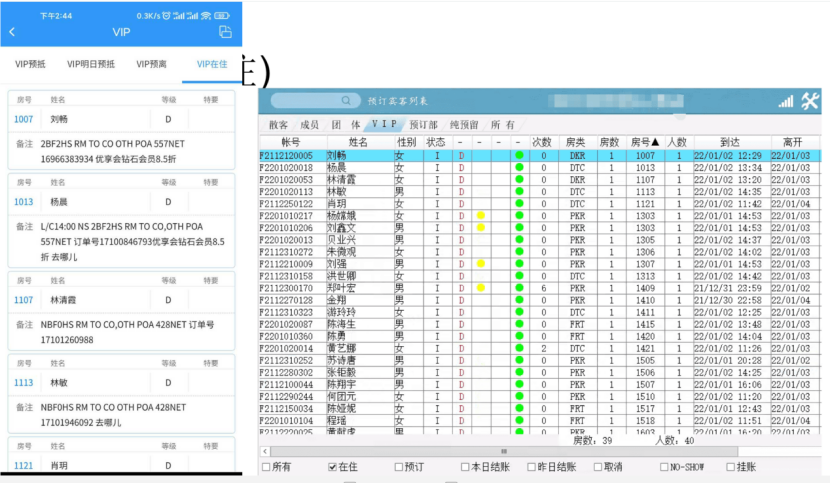Click the yellow dot in 刘强's row
The width and height of the screenshot is (830, 484).
pyautogui.click(x=481, y=264)
